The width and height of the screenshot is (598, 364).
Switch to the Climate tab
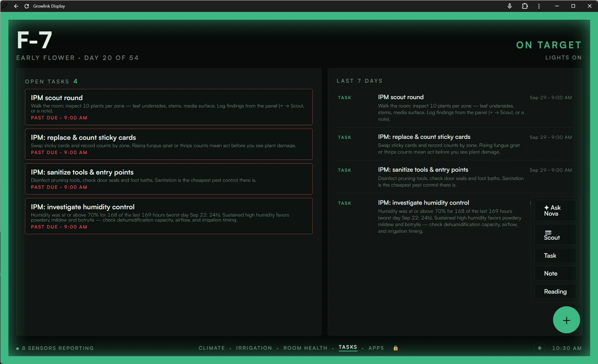point(212,348)
